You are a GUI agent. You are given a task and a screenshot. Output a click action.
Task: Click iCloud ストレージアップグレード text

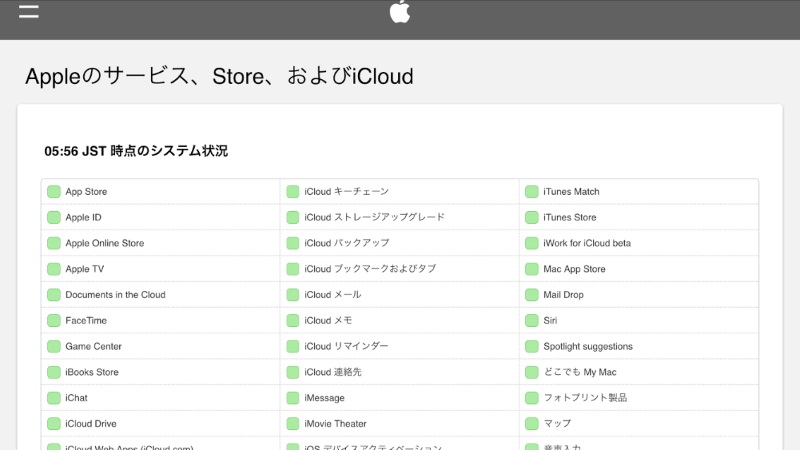pos(374,217)
